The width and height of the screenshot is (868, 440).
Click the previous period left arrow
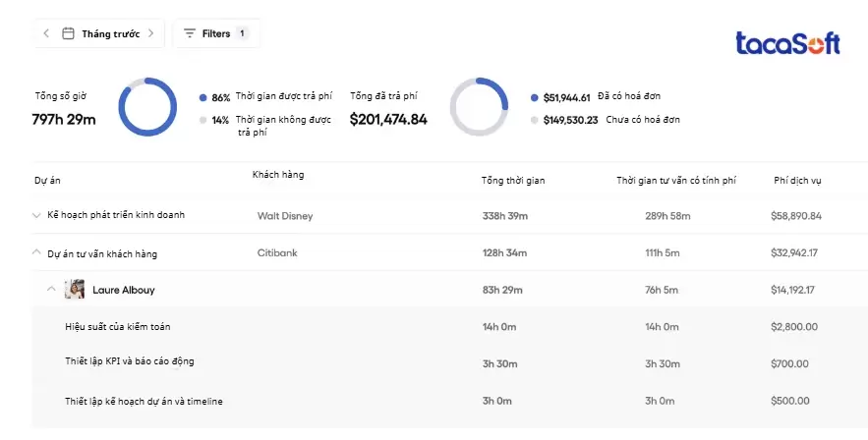[x=46, y=33]
